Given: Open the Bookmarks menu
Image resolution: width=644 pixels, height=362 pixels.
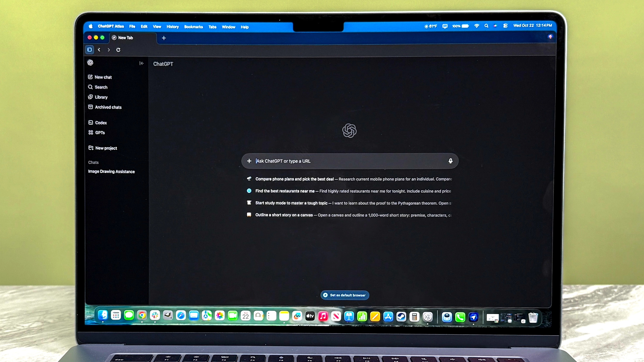Looking at the screenshot, I should point(193,27).
